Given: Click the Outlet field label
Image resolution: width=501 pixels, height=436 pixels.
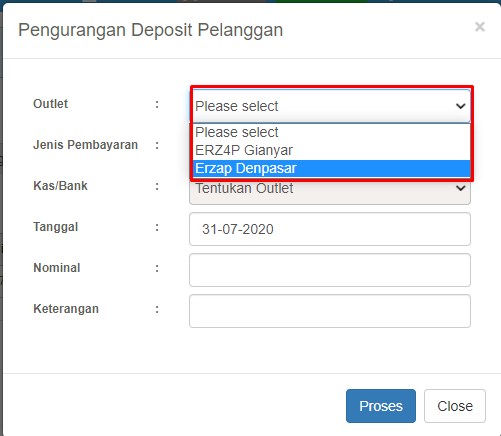Looking at the screenshot, I should 50,104.
